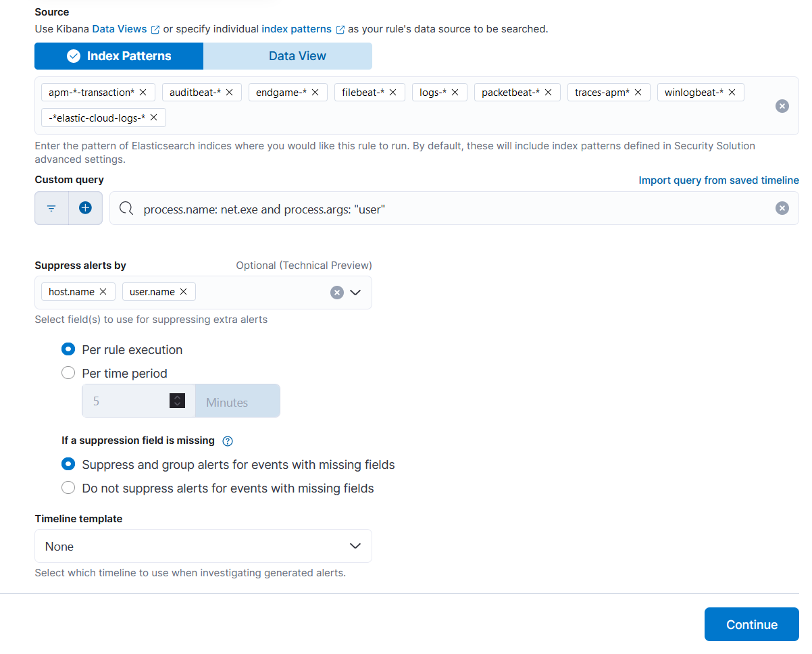Remove host.name from the suppression fields
812x654 pixels.
(x=103, y=292)
